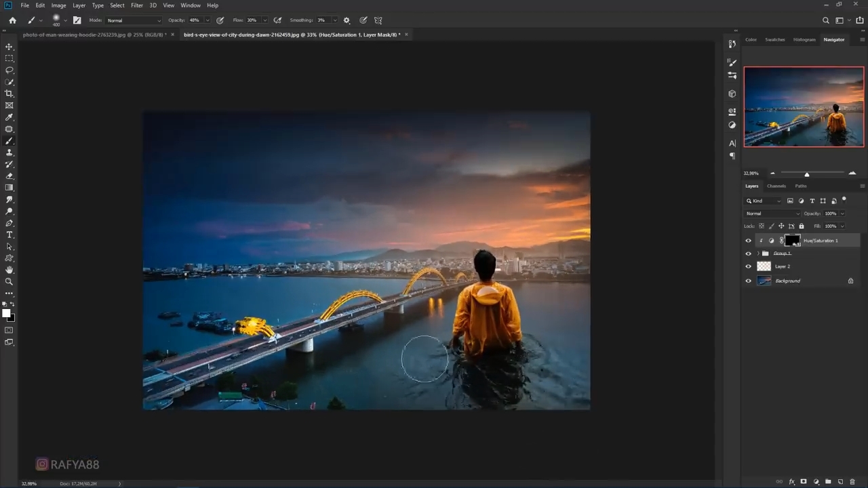Activate the Eyedropper tool
Viewport: 868px width, 488px height.
(9, 117)
